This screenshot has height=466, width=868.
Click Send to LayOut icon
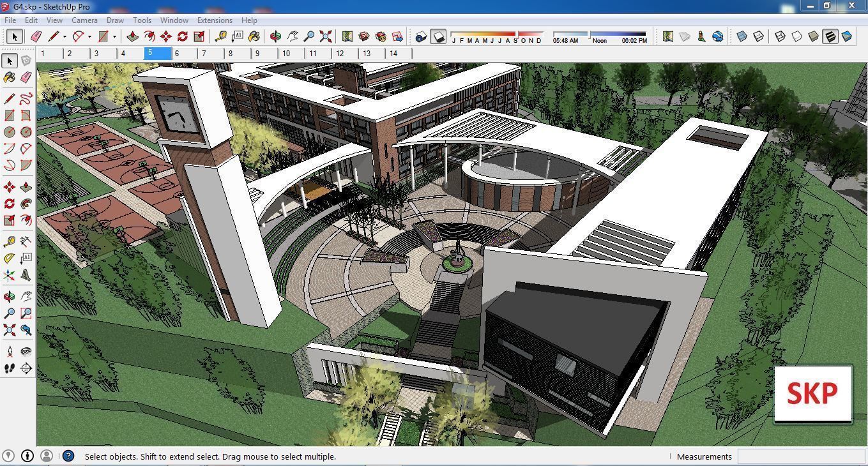pyautogui.click(x=397, y=36)
